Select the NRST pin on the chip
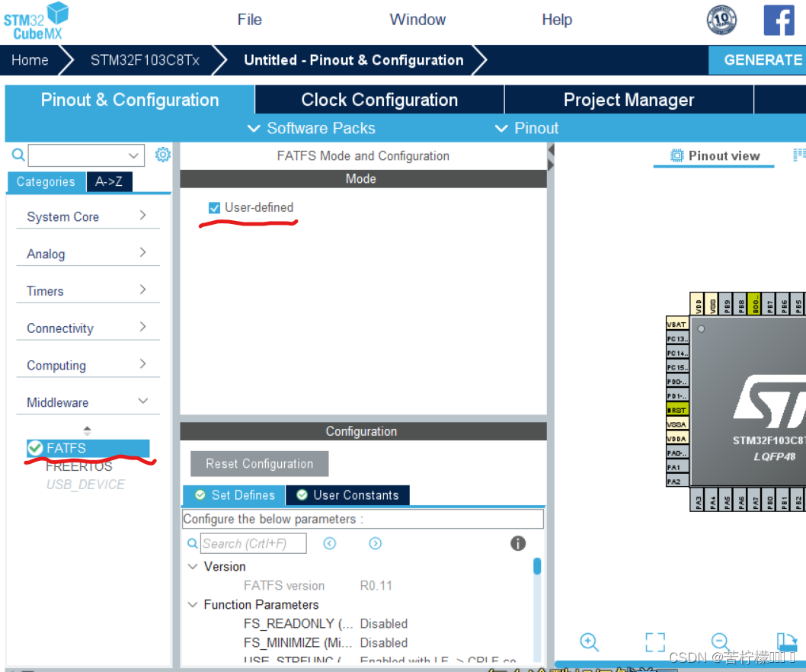Image resolution: width=806 pixels, height=672 pixels. click(x=677, y=411)
